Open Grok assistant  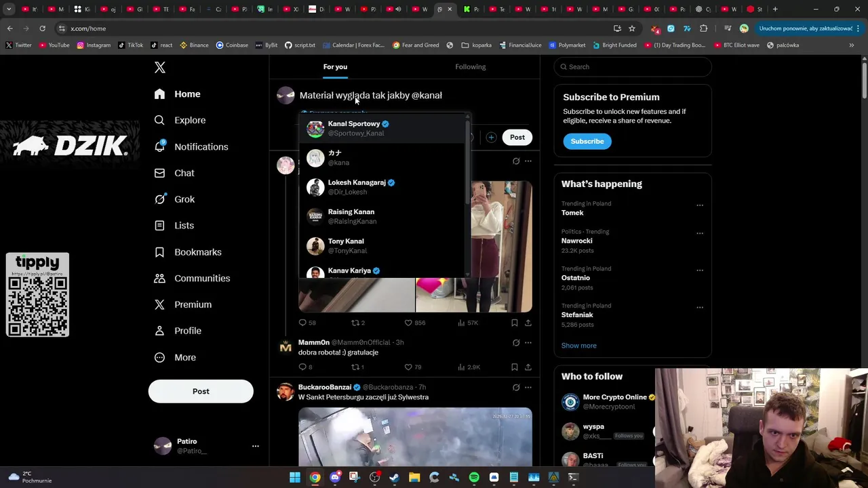tap(174, 199)
